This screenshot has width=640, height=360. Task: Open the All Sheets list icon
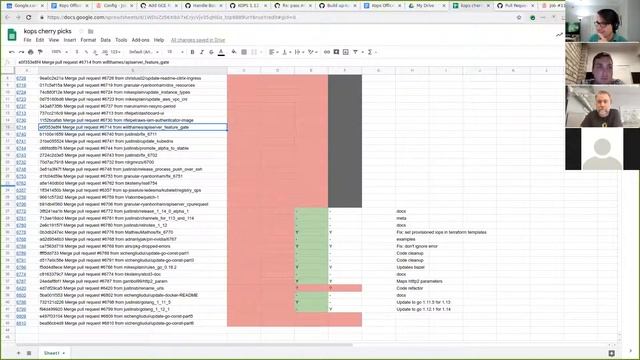tap(29, 353)
